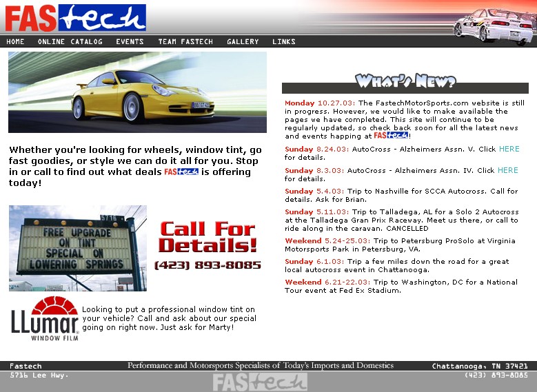Click Chattanooga, TN 37421 in the footer

click(x=480, y=366)
